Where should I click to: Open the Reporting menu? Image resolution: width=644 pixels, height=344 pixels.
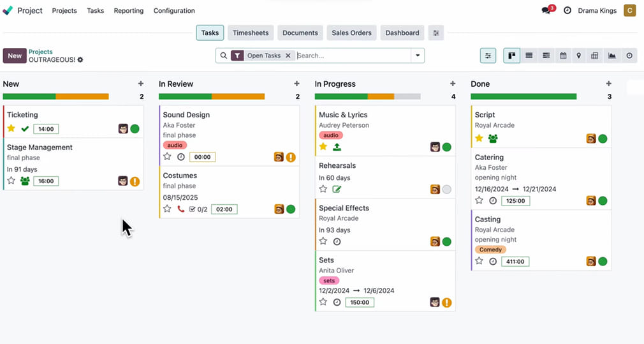click(x=128, y=11)
